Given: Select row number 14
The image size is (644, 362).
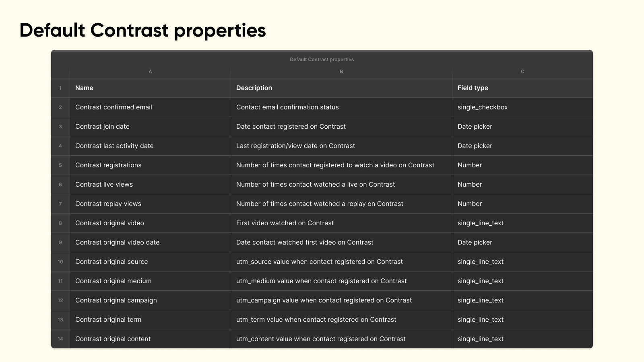Looking at the screenshot, I should (60, 339).
